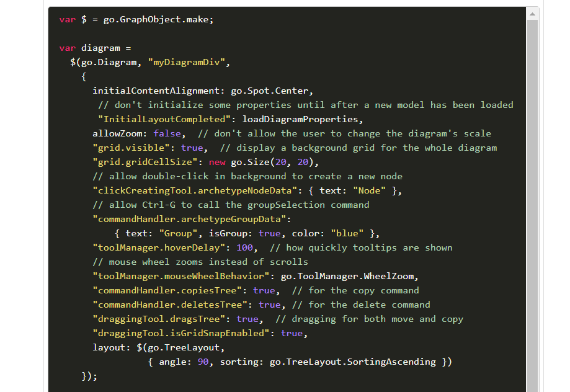This screenshot has width=570, height=392.
Task: Click "draggingTool.isGridSnapEnabled" string
Action: pos(181,333)
